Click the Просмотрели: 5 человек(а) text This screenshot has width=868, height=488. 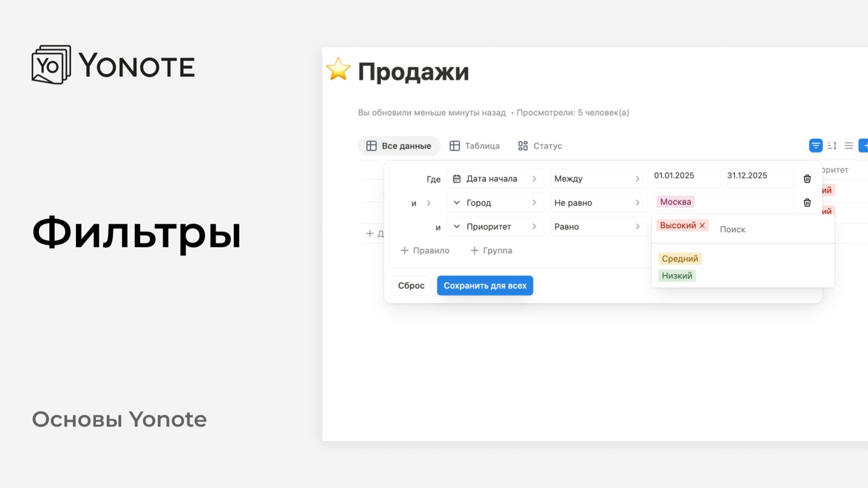click(573, 113)
